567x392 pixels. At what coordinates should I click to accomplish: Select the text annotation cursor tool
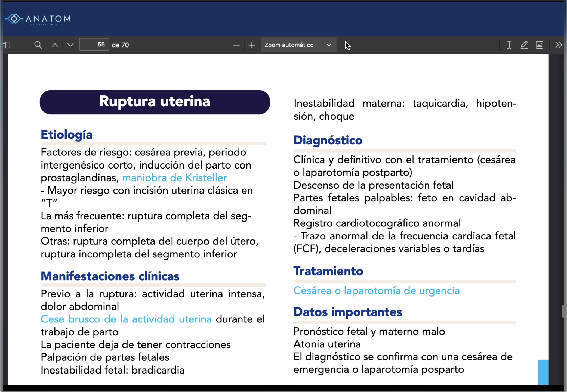pyautogui.click(x=509, y=45)
